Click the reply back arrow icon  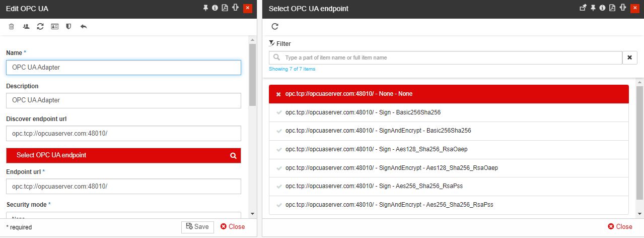click(x=84, y=26)
